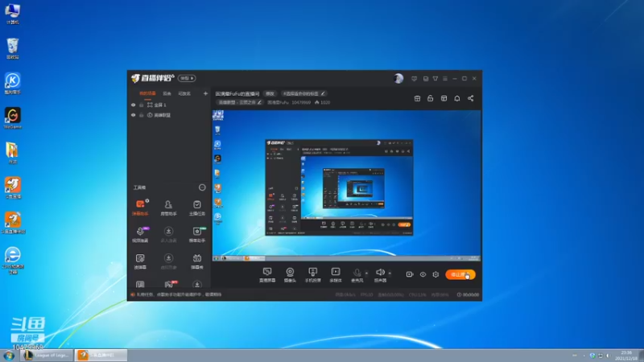
Task: Click the greyed download tool in second toolbox row
Action: pyautogui.click(x=168, y=234)
